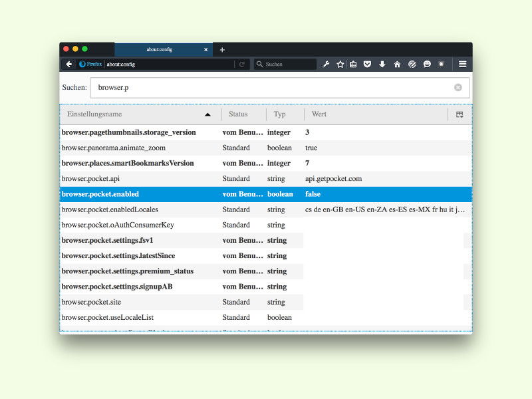This screenshot has height=399, width=532.
Task: Click the striped globe toolbar icon
Action: tap(412, 64)
